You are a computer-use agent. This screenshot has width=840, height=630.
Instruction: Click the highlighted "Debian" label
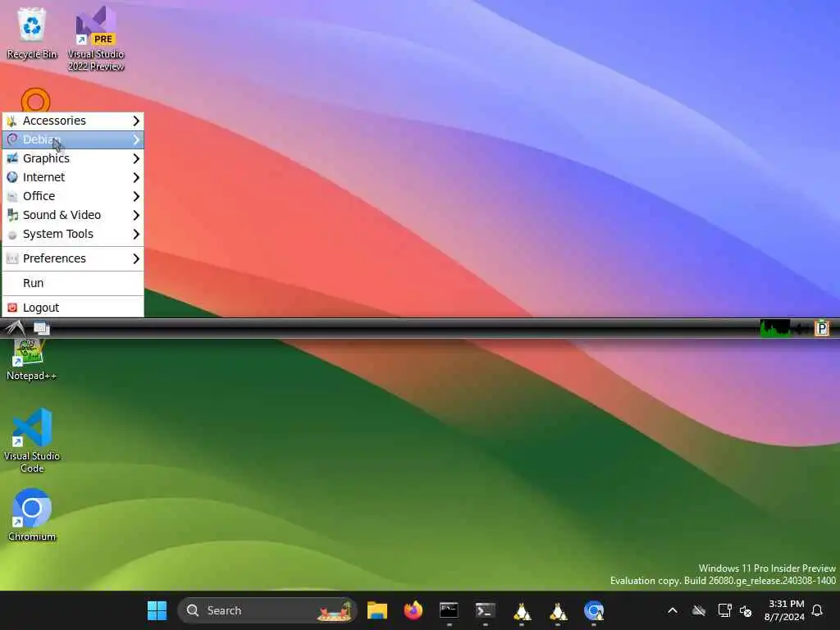(42, 139)
